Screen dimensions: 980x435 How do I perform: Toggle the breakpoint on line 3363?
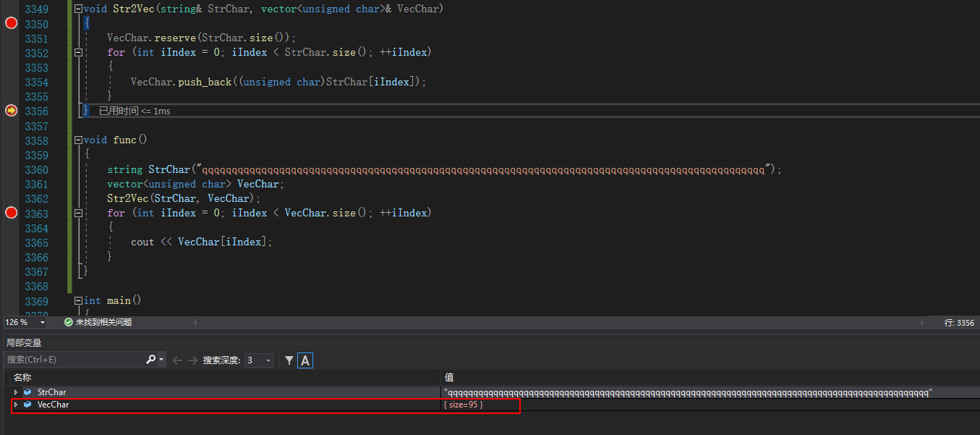[10, 214]
